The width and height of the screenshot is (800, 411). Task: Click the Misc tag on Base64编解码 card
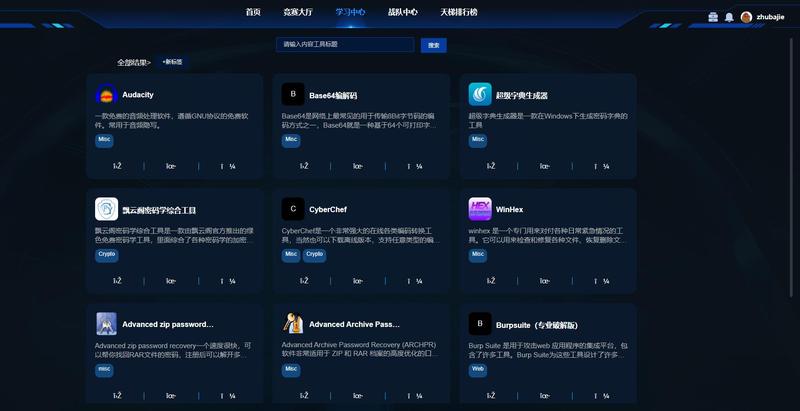tap(291, 140)
